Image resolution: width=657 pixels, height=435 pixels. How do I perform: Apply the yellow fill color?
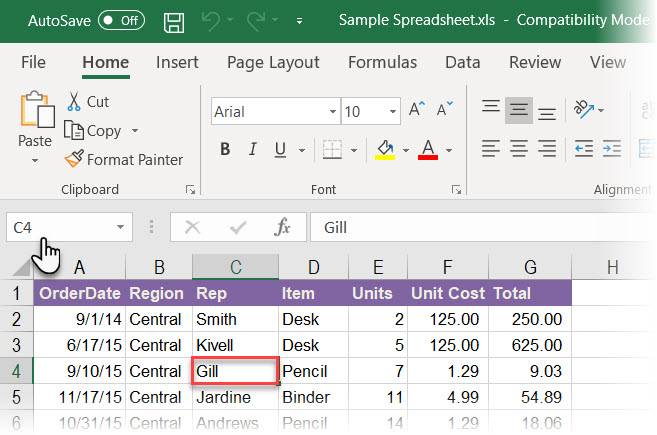(x=384, y=150)
